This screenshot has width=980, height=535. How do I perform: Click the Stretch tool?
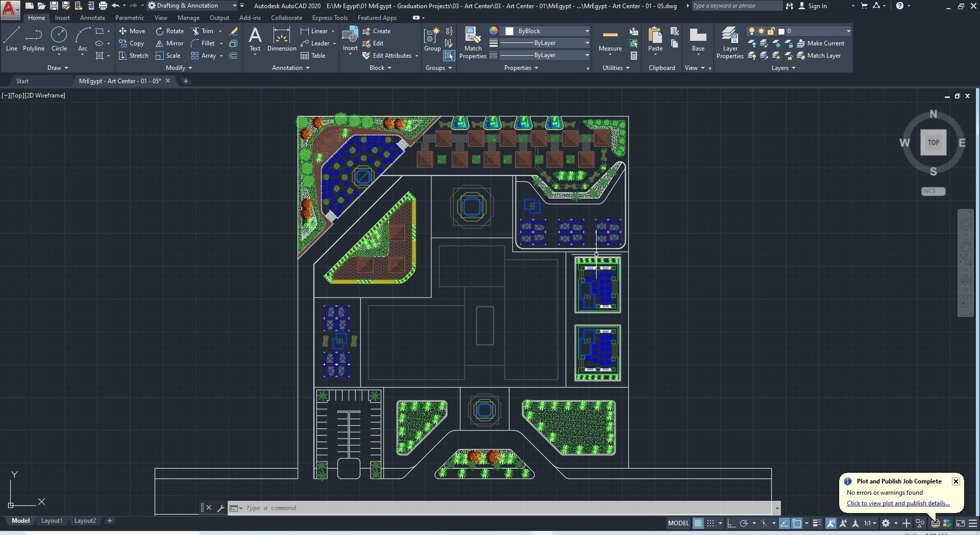click(x=133, y=56)
